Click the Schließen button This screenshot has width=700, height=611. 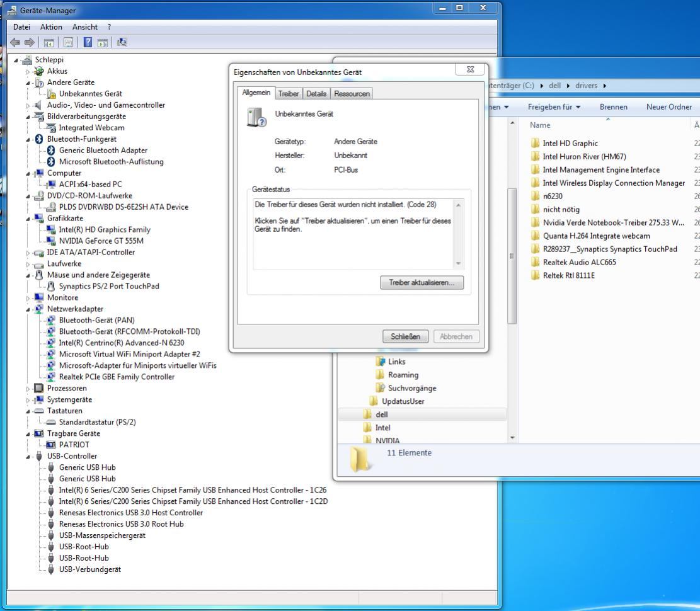pyautogui.click(x=405, y=336)
